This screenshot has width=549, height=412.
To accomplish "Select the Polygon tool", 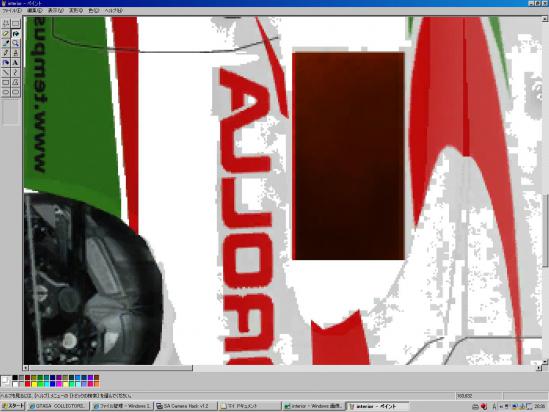I will pos(16,83).
